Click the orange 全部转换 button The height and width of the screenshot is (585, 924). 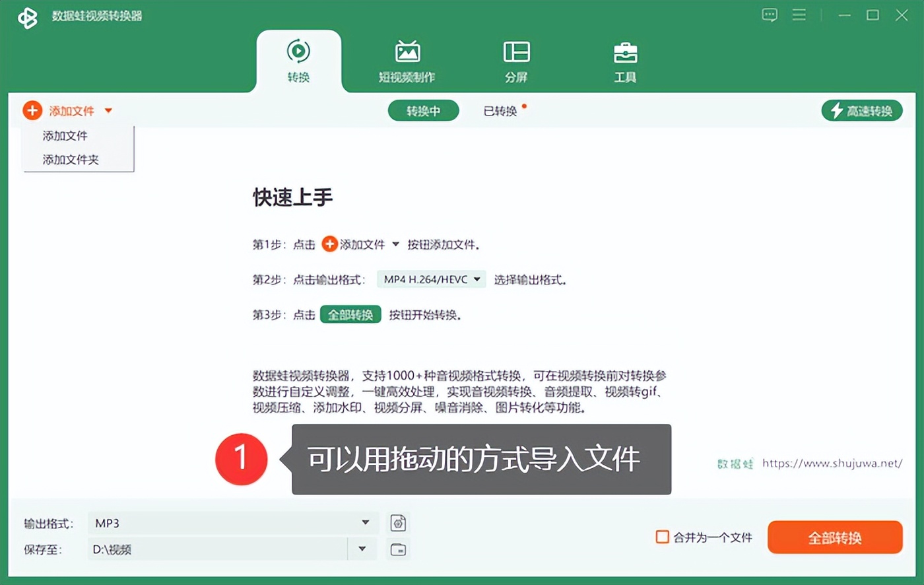(834, 537)
